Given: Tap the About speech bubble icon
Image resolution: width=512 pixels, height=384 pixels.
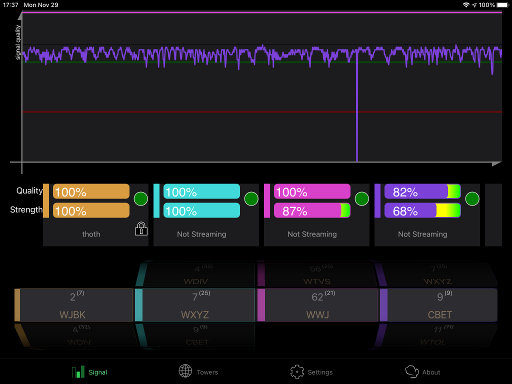Looking at the screenshot, I should tap(412, 371).
